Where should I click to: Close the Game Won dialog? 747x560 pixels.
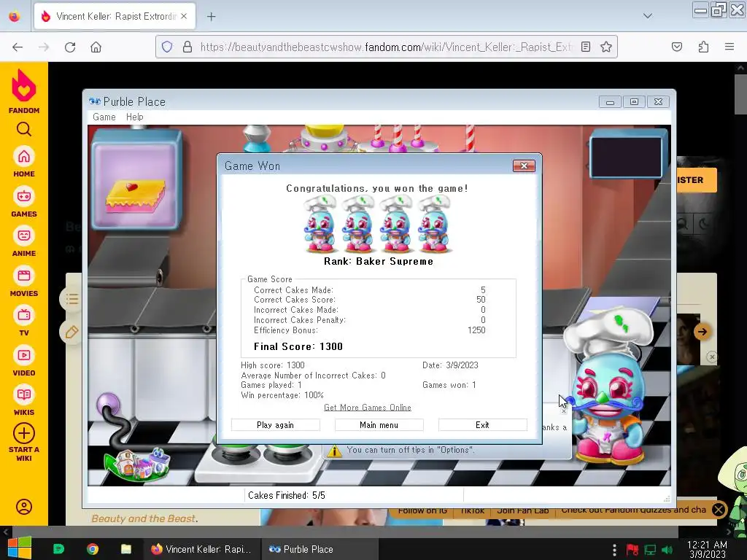(524, 166)
